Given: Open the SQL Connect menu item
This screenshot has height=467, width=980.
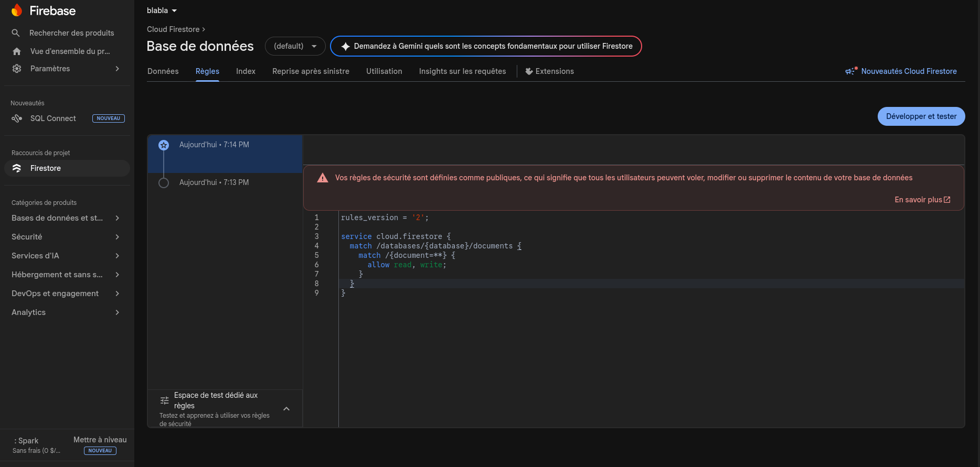Looking at the screenshot, I should pyautogui.click(x=53, y=118).
